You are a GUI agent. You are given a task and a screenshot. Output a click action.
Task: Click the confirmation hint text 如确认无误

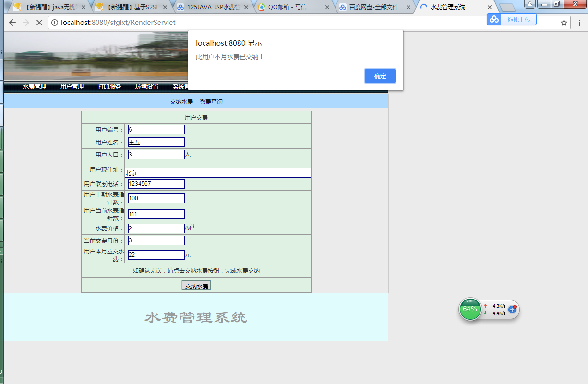tap(196, 271)
